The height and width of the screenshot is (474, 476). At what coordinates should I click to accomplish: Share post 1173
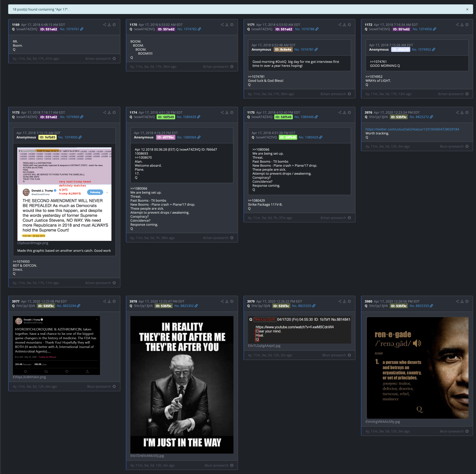pos(105,112)
